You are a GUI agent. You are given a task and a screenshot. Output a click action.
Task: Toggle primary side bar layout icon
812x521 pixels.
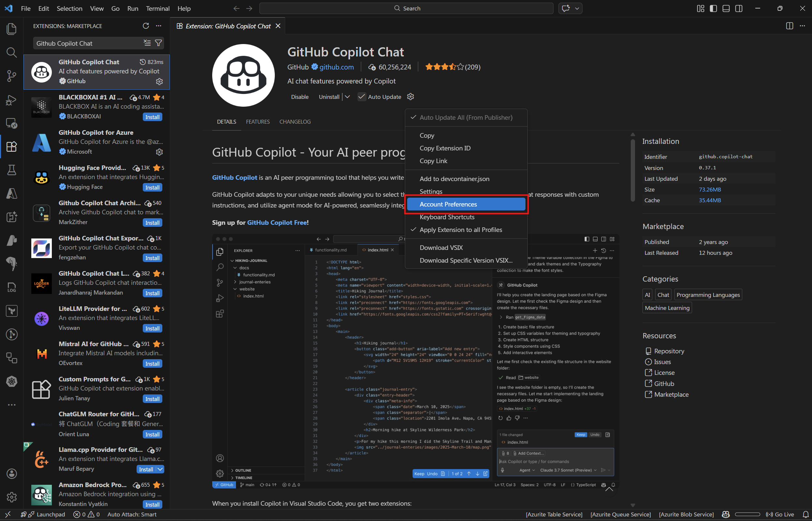point(713,8)
